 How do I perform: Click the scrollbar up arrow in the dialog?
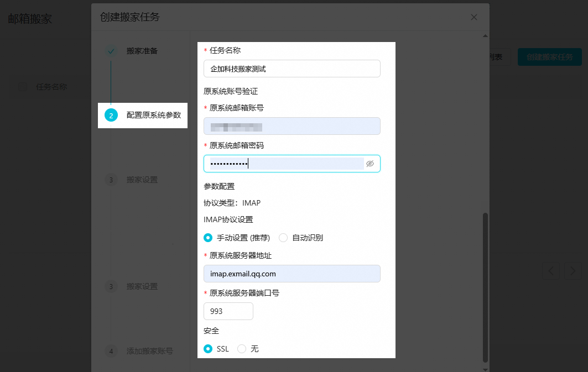(x=484, y=35)
